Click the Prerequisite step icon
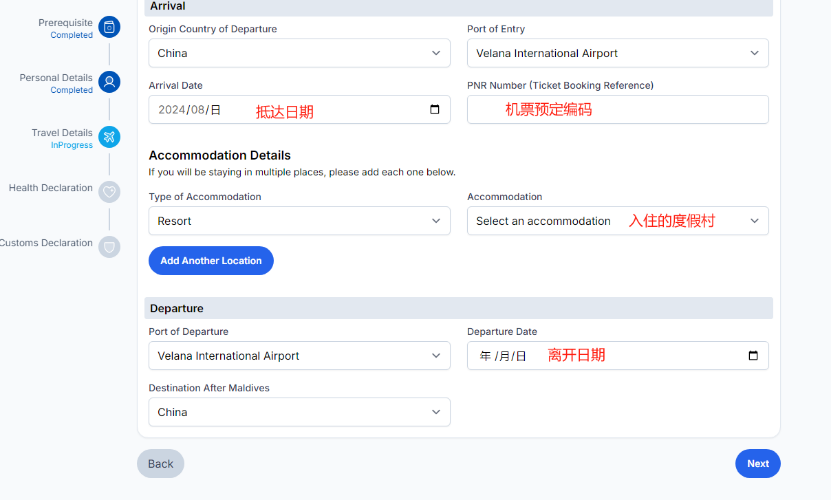 [109, 27]
